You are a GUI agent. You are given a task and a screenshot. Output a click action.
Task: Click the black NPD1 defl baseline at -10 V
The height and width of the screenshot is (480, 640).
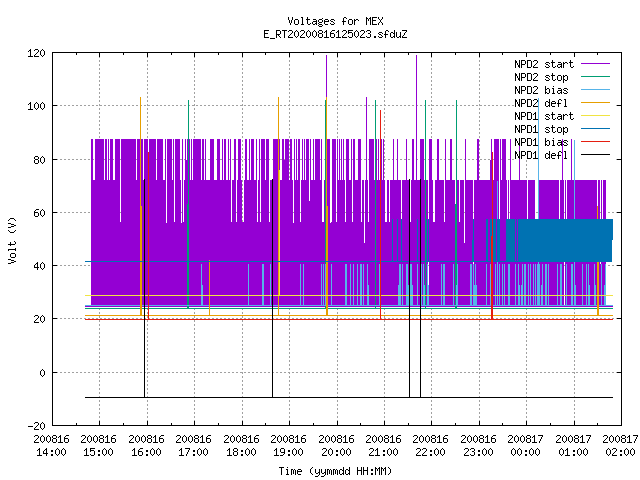point(349,397)
